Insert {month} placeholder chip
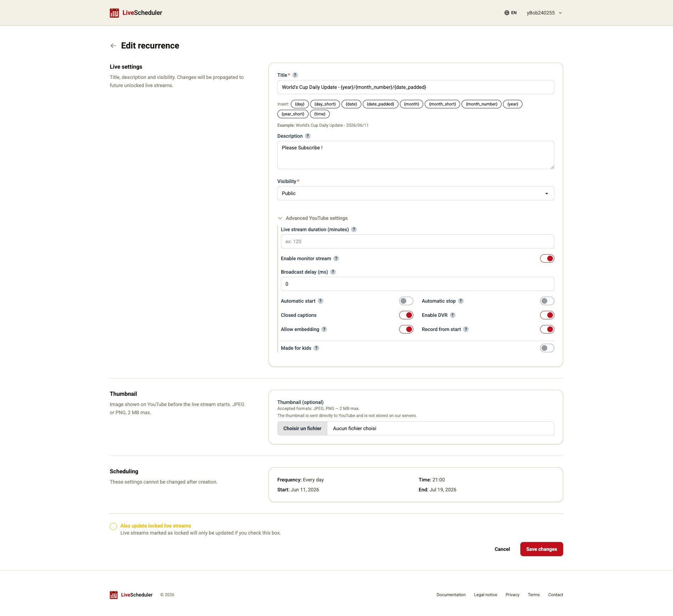Screen dimensions: 673x616 (x=412, y=104)
